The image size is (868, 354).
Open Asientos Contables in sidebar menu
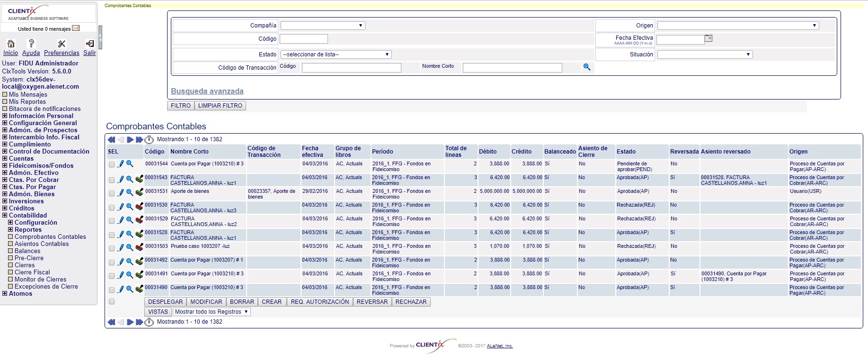42,244
